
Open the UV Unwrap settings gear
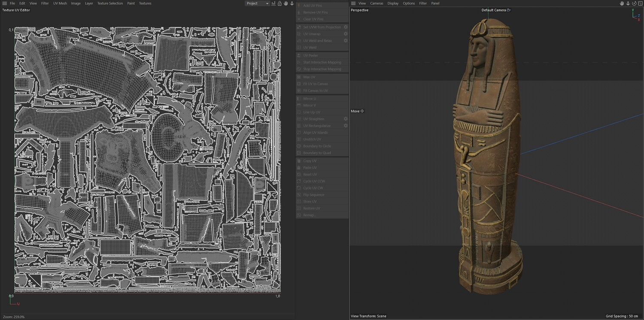coord(346,34)
